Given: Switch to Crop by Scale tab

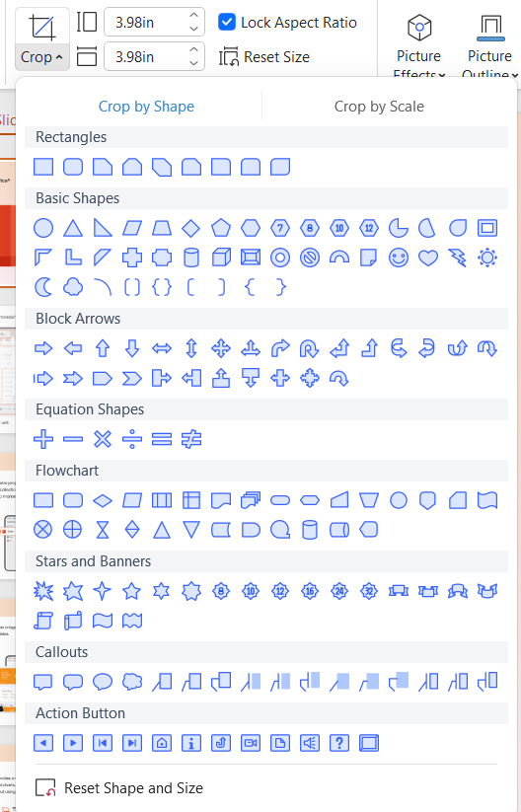Looking at the screenshot, I should (379, 107).
